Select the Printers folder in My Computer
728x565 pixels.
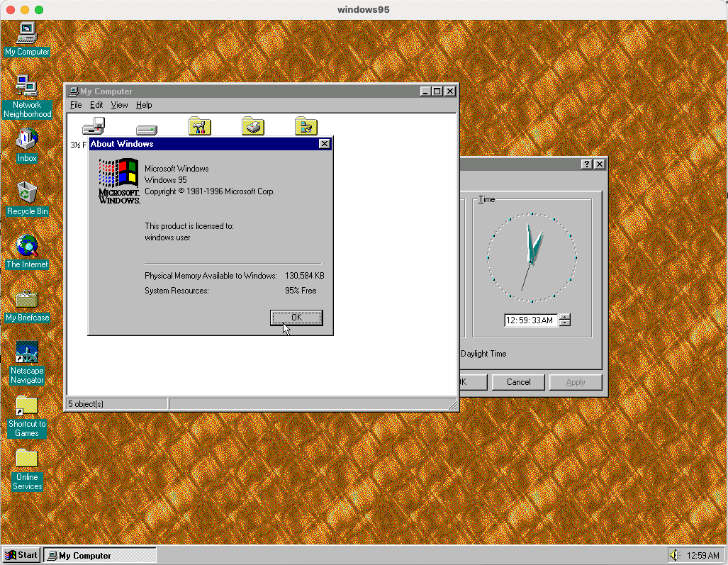tap(253, 127)
